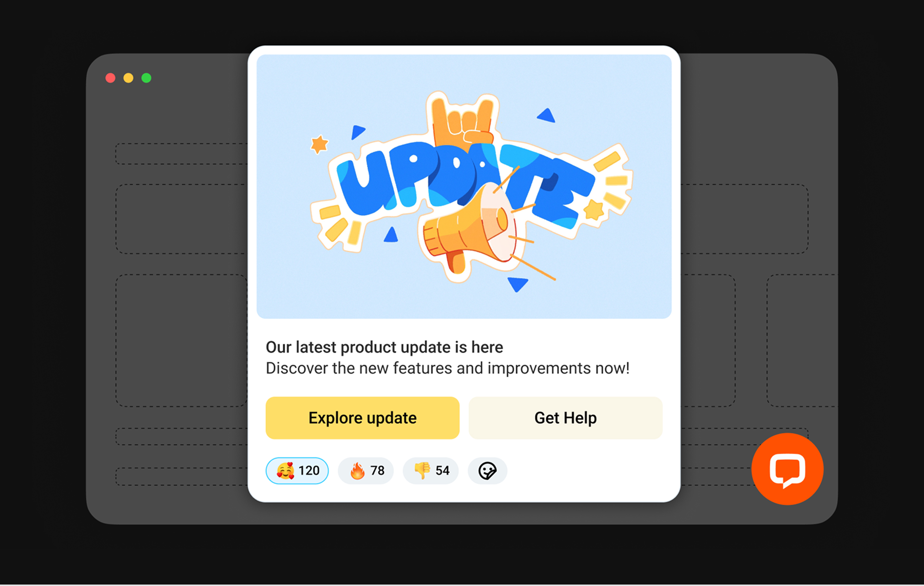The width and height of the screenshot is (924, 586).
Task: Click the green maximize window dot
Action: point(146,78)
